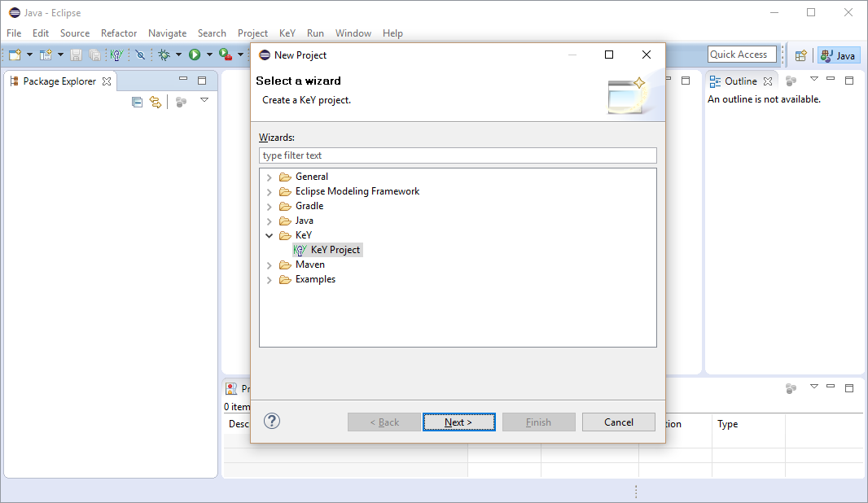
Task: Click the wizard filter text field
Action: tap(458, 155)
